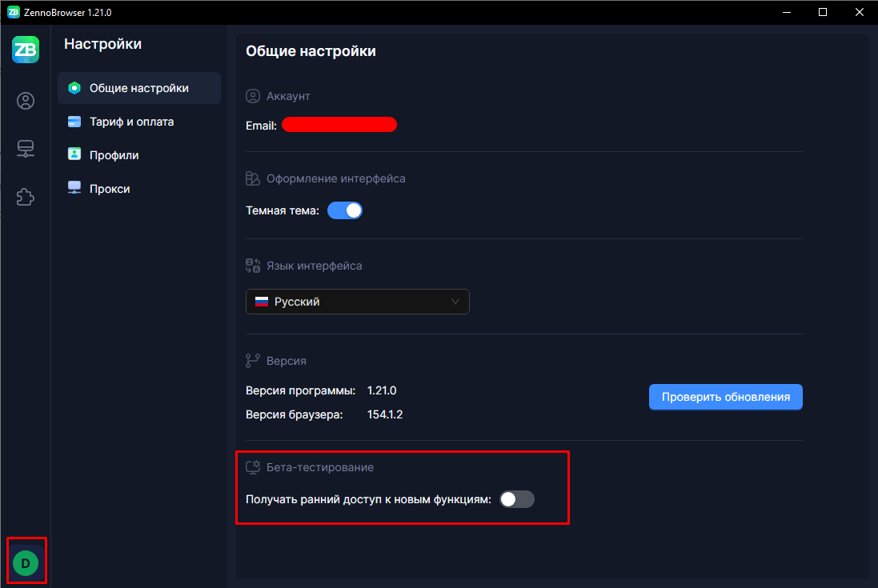Click the Оформление интерфейса palette icon
878x588 pixels.
tap(253, 178)
